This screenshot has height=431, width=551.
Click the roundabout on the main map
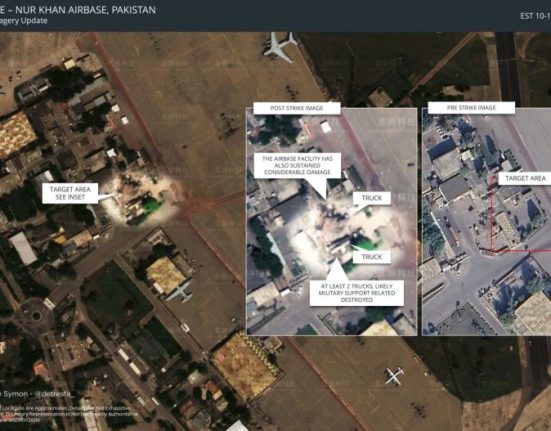[x=36, y=316]
